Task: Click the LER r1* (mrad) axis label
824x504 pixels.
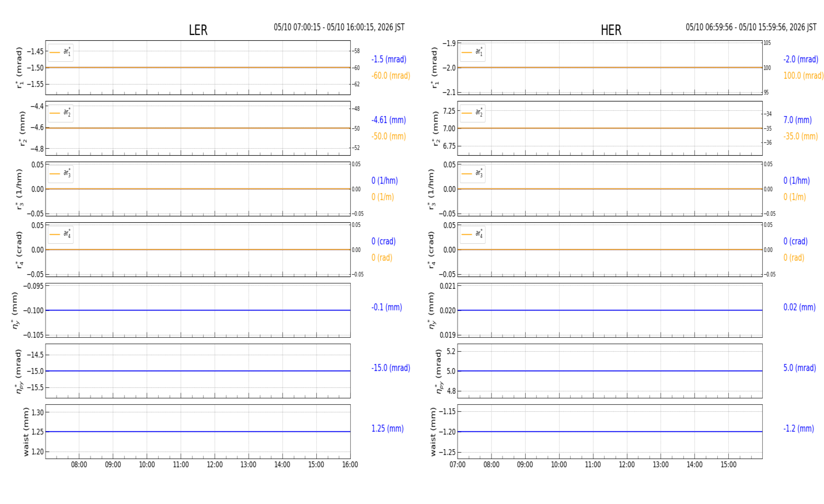Action: (x=19, y=68)
